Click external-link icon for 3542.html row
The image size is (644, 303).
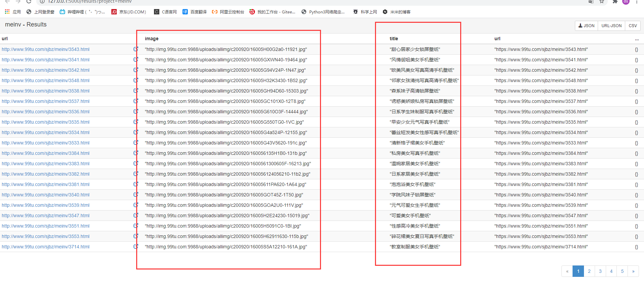(136, 70)
